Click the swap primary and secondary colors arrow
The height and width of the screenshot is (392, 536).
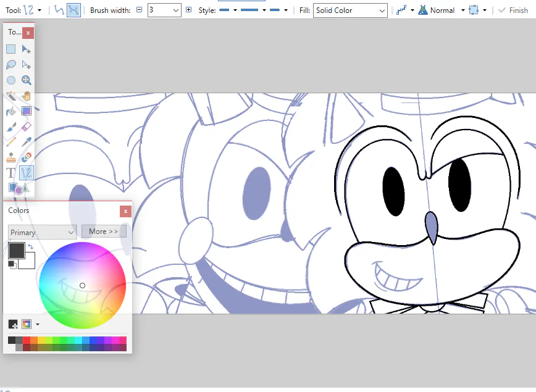coord(30,246)
